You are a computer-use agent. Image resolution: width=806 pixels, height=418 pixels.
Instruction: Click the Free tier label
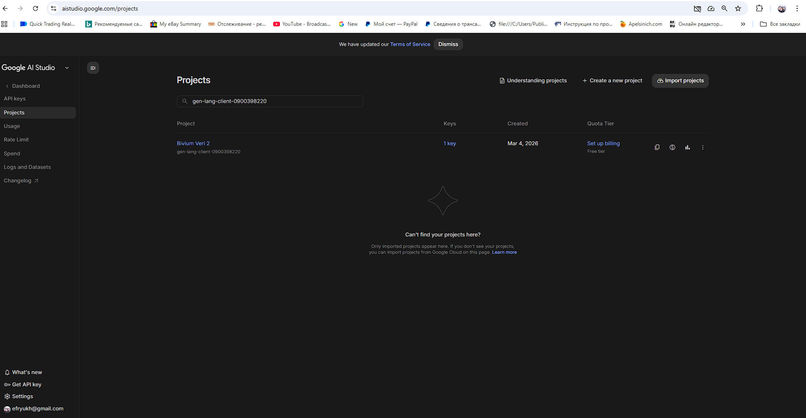coord(596,152)
